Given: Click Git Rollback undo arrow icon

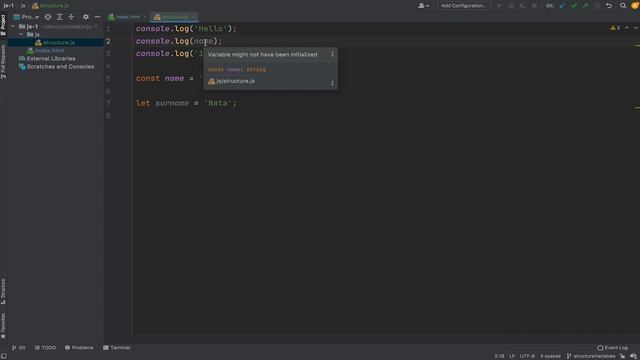Looking at the screenshot, I should 609,6.
